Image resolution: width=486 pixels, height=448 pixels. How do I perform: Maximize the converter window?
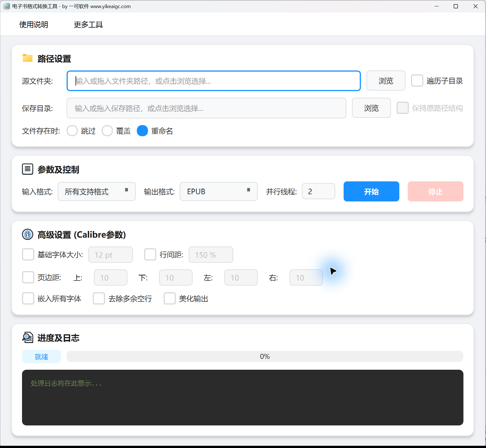456,6
